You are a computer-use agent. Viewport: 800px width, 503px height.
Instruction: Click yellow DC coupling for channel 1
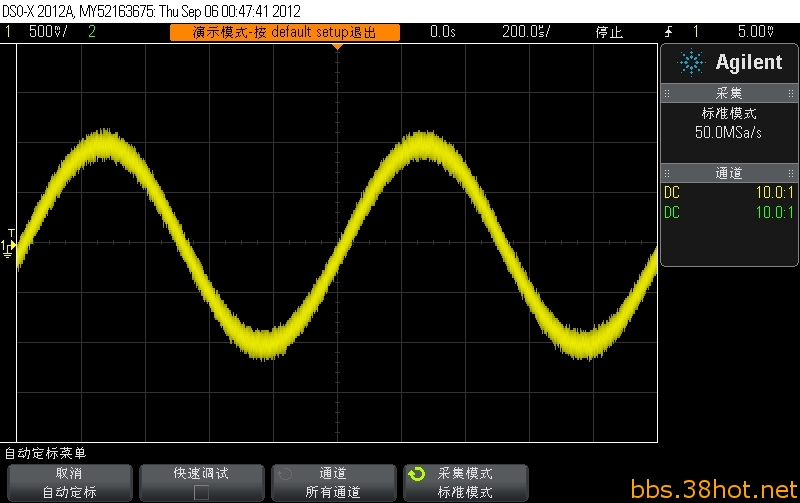point(672,192)
